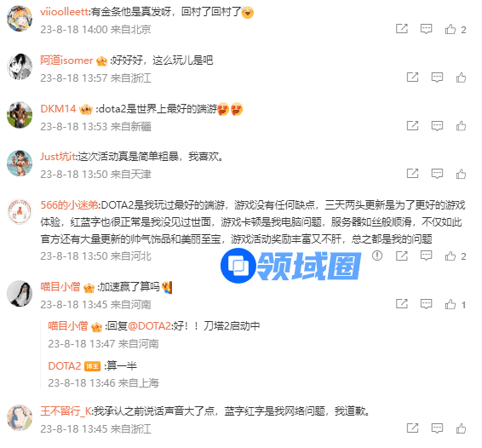482x448 pixels.
Task: Open reply box on 喵目小僧's comment
Action: (426, 304)
